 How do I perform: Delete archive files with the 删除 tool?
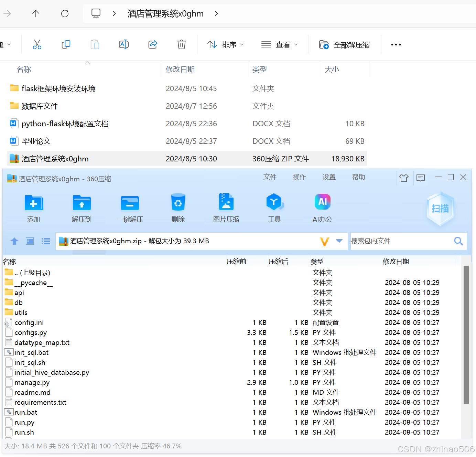178,208
